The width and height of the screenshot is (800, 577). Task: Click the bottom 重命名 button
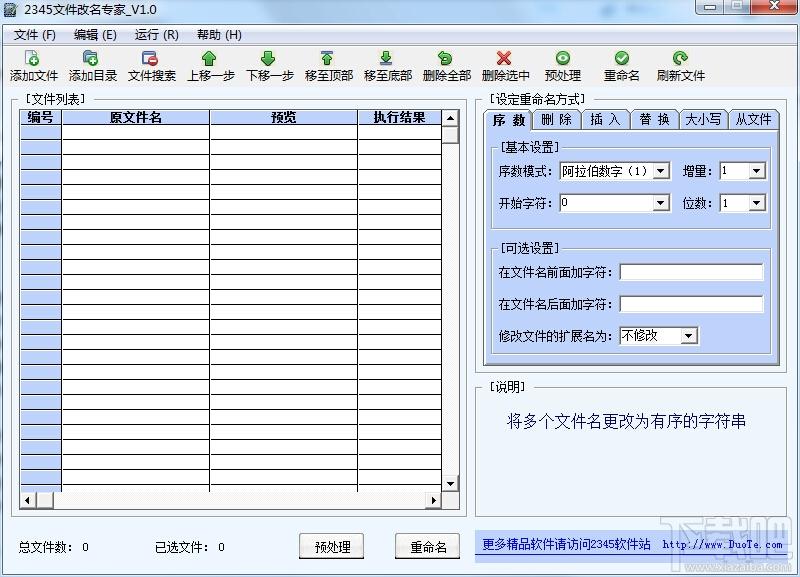pyautogui.click(x=428, y=547)
